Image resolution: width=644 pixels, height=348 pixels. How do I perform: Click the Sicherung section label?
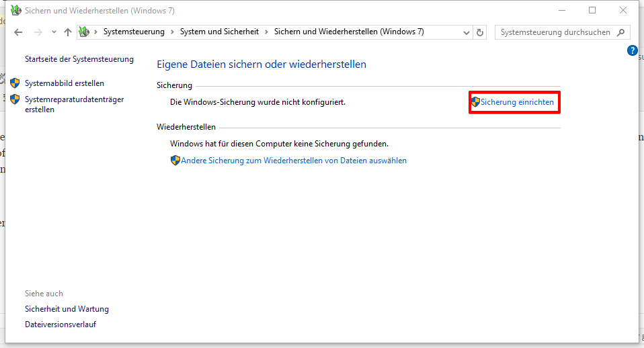click(x=174, y=85)
